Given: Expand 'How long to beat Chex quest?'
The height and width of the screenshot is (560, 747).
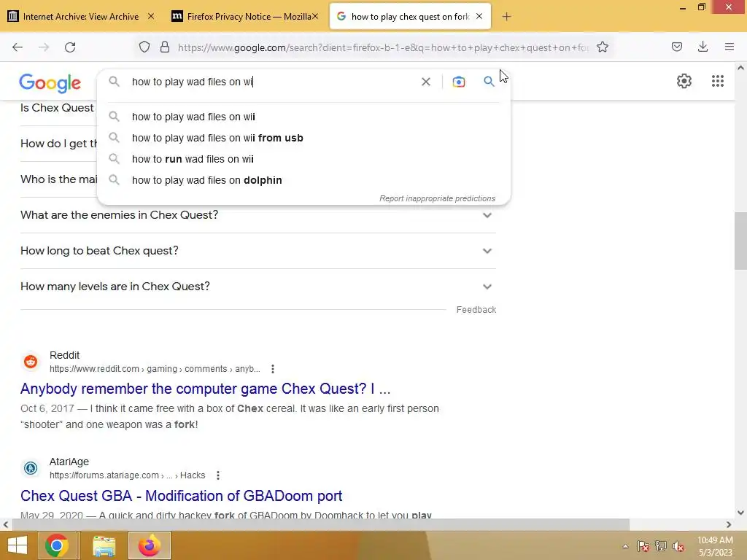Looking at the screenshot, I should [x=258, y=251].
